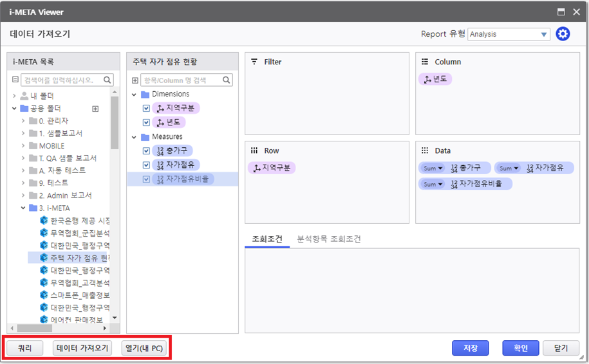Click the expand-all icon beside column search
This screenshot has width=589, height=364.
(135, 80)
